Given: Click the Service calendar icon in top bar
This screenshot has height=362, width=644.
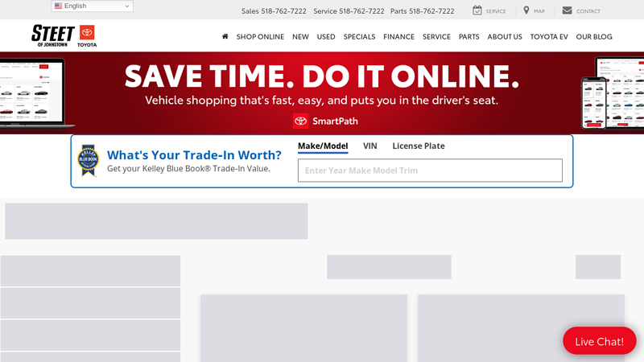Looking at the screenshot, I should pos(477,10).
